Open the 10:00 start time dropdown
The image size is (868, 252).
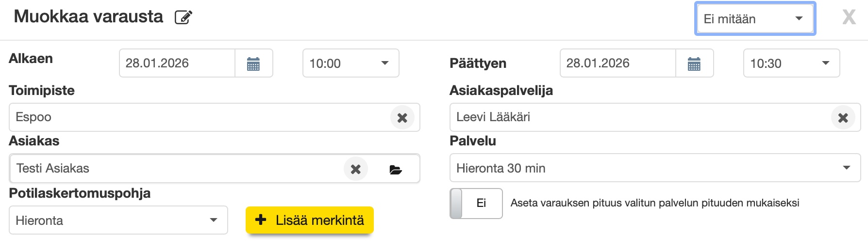(351, 63)
